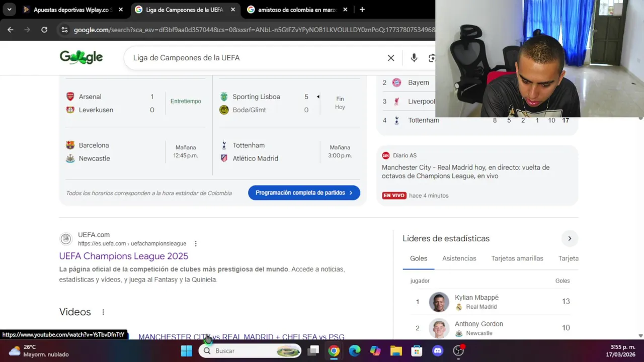Open a new browser tab
644x362 pixels.
coord(362,10)
